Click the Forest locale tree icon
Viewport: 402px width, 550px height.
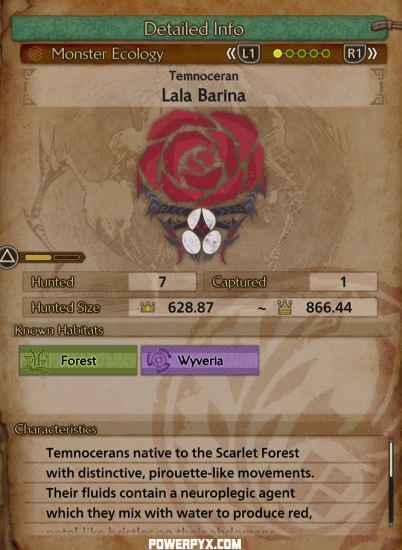click(x=35, y=360)
